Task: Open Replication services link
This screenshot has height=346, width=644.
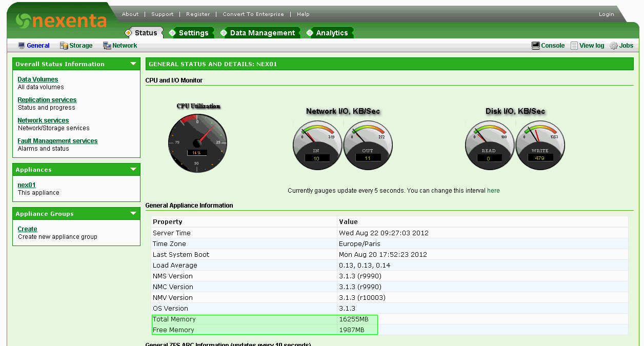Action: (x=47, y=100)
